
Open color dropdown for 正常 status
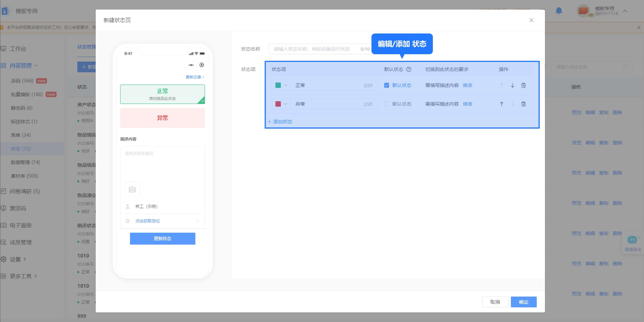click(285, 85)
